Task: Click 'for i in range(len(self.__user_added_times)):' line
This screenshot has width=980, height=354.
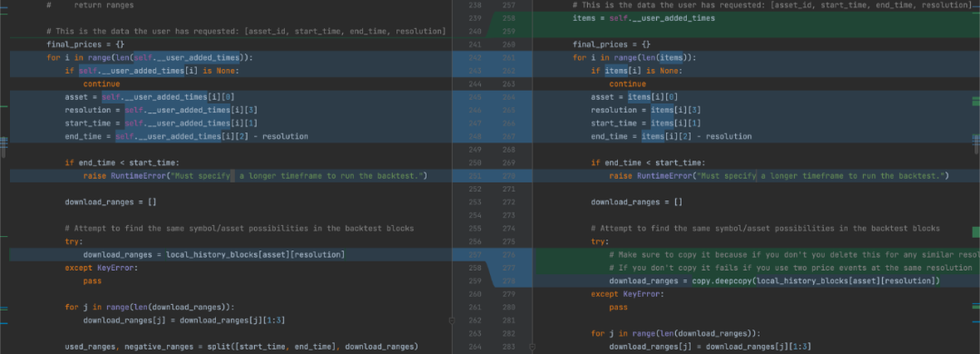Action: (x=149, y=57)
